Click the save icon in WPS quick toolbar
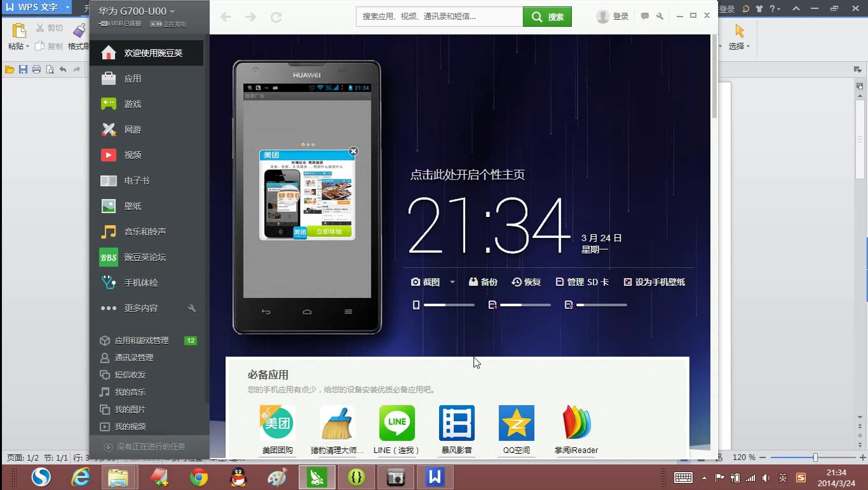Image resolution: width=868 pixels, height=490 pixels. (x=23, y=70)
